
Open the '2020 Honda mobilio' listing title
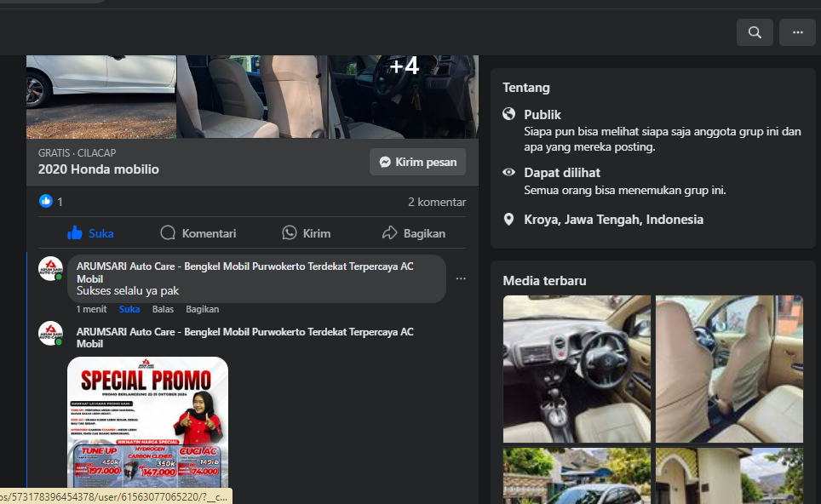point(99,169)
